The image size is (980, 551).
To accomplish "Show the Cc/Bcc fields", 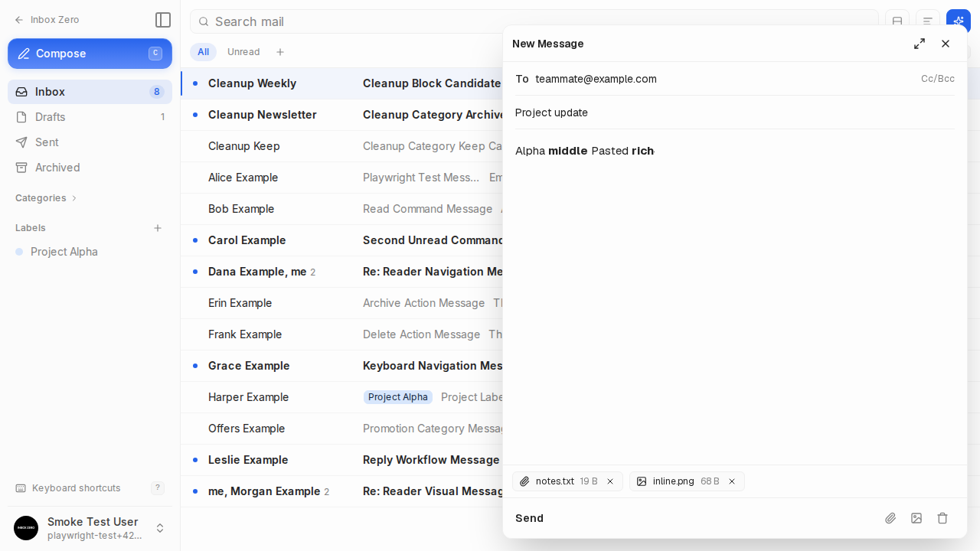I will pyautogui.click(x=938, y=79).
